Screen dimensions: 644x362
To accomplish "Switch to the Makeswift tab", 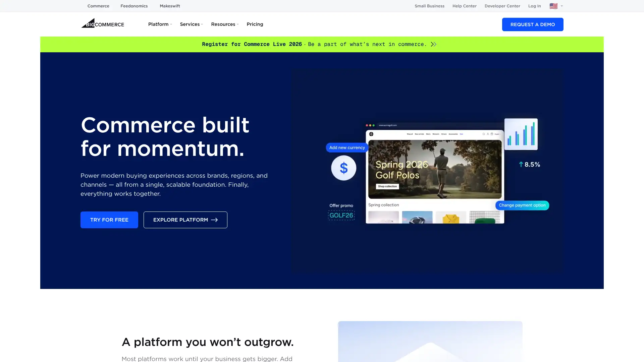I will pos(170,6).
